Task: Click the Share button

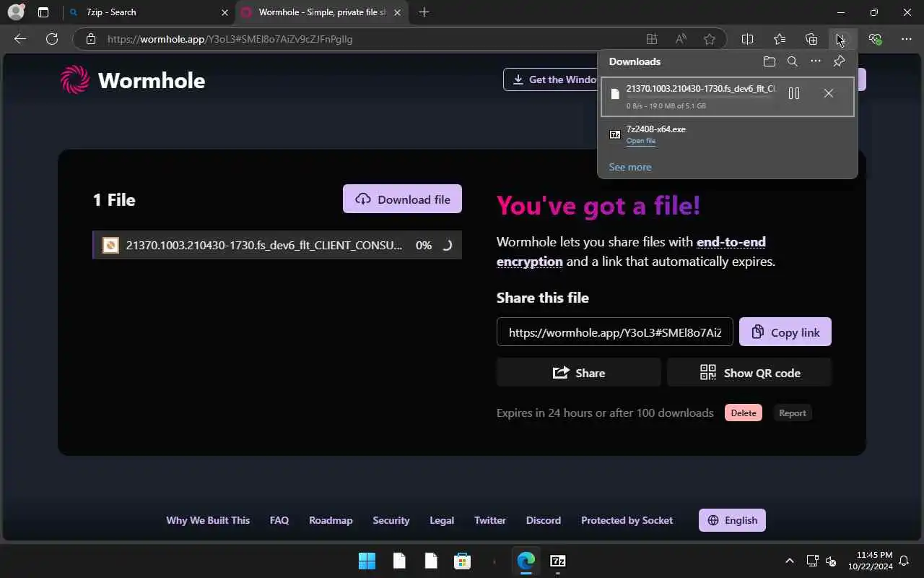Action: tap(579, 373)
